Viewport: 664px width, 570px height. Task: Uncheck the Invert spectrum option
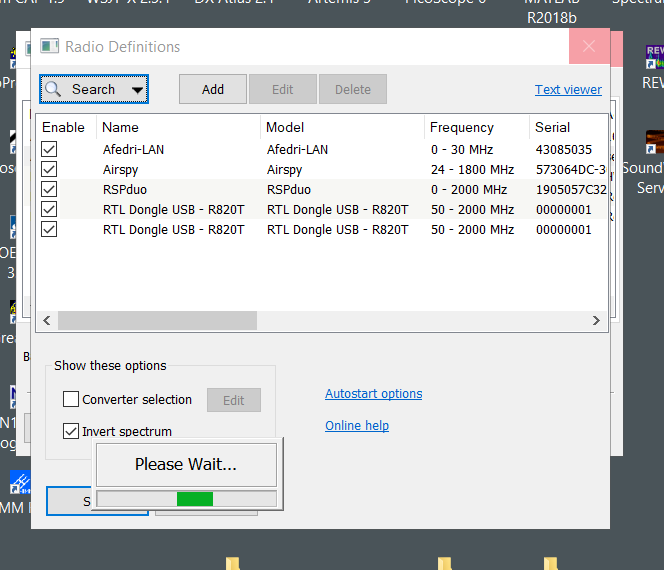coord(71,432)
